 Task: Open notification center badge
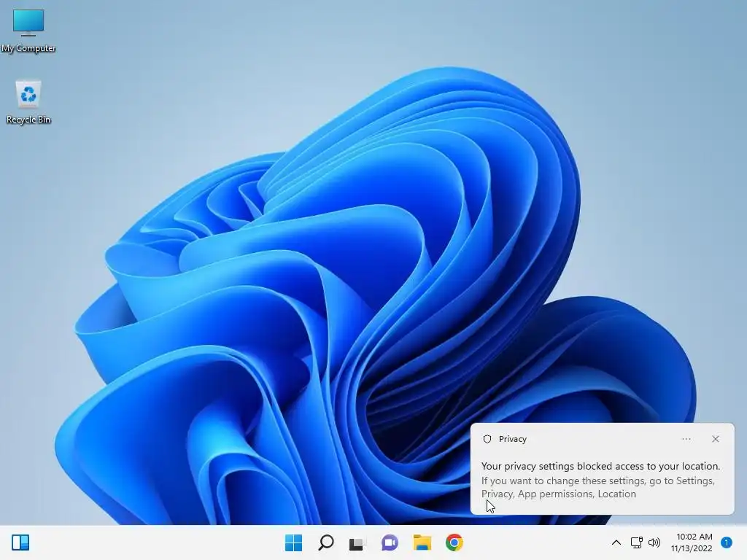[727, 542]
